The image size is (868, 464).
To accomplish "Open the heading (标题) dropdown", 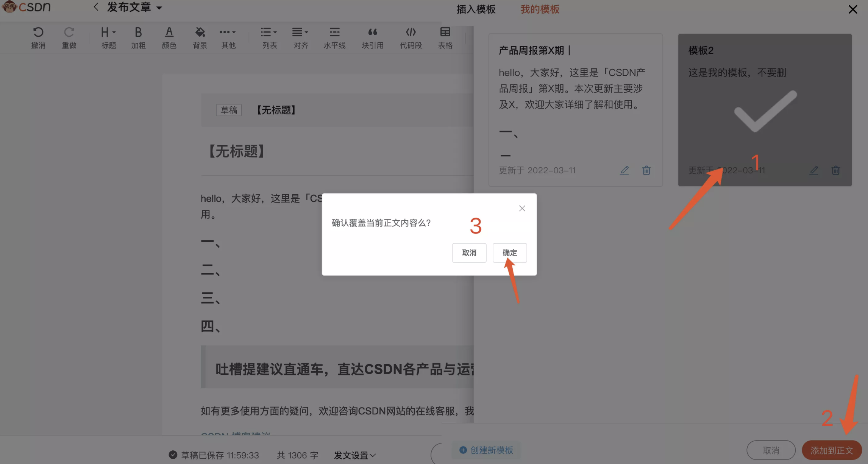I will click(x=108, y=33).
